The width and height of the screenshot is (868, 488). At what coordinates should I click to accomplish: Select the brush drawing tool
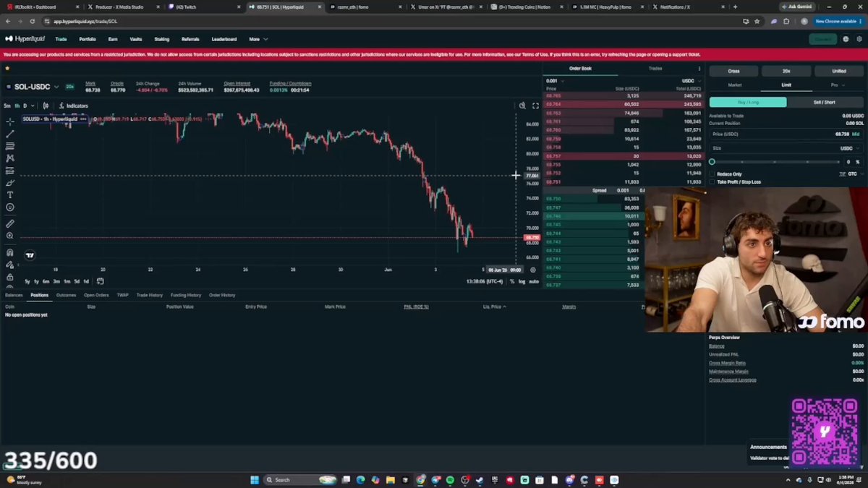(10, 183)
